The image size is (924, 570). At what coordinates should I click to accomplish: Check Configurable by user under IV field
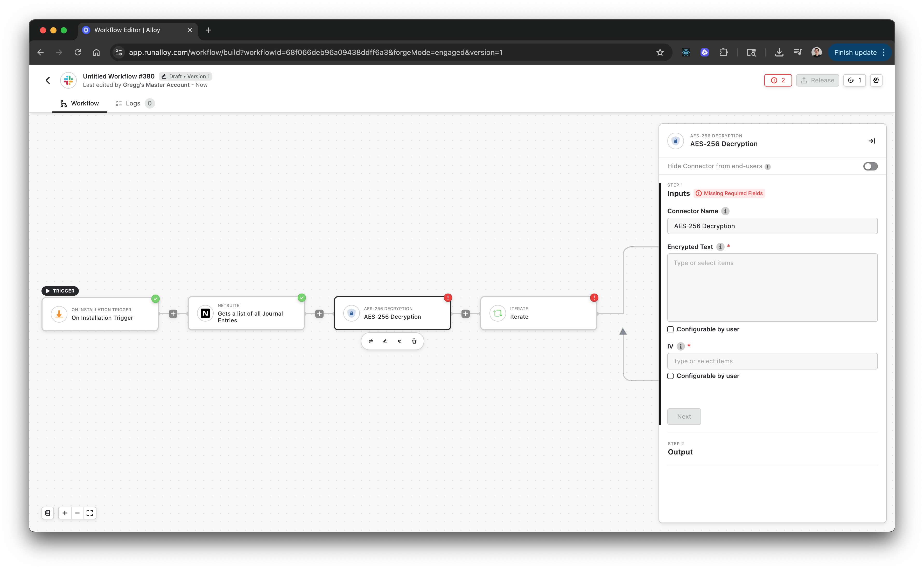(x=670, y=376)
